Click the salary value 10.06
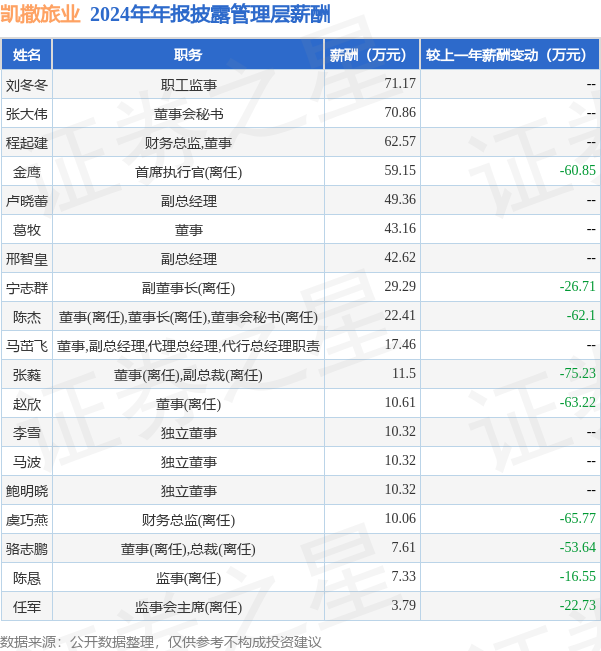601x651 pixels. [400, 518]
